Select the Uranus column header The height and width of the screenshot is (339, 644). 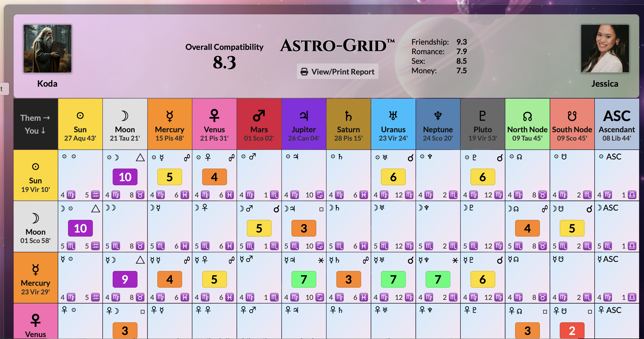coord(393,124)
